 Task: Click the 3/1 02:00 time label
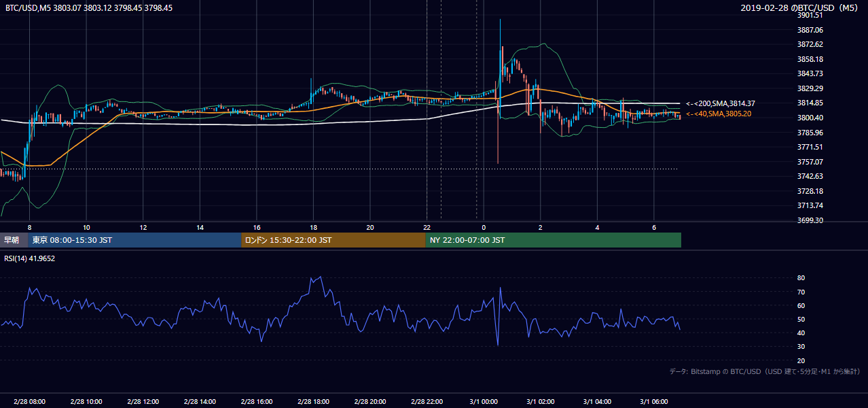(x=540, y=402)
